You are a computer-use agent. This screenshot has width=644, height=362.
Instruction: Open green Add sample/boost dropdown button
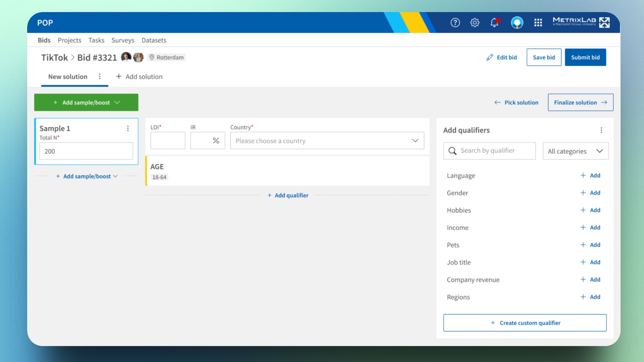click(x=86, y=102)
